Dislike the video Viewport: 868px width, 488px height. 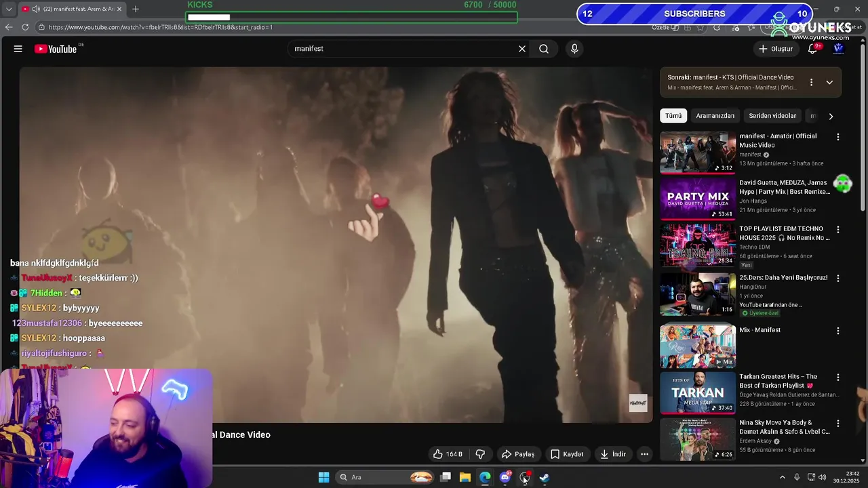pyautogui.click(x=480, y=454)
